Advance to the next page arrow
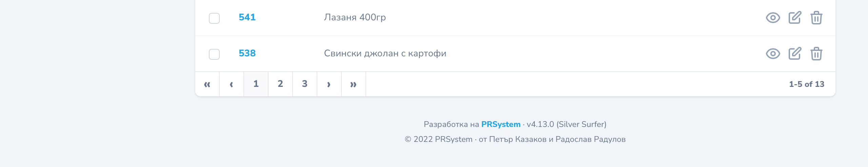 pyautogui.click(x=329, y=84)
